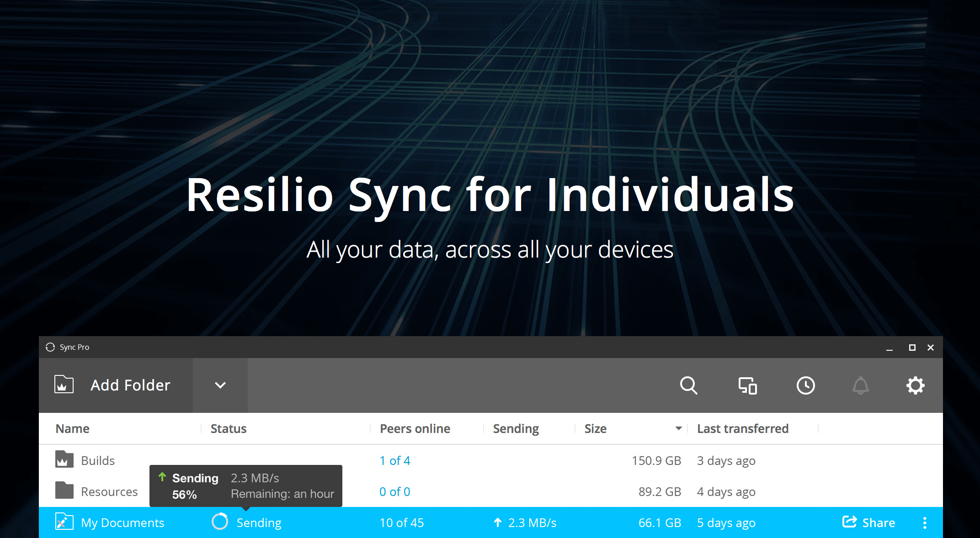Viewport: 980px width, 538px height.
Task: Click the 89.2 GB size value
Action: [x=660, y=491]
